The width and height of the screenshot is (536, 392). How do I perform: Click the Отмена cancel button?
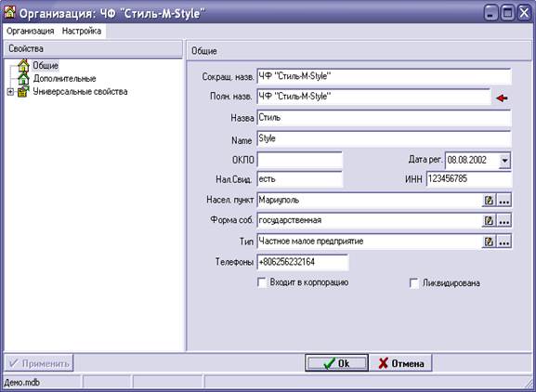tap(401, 363)
